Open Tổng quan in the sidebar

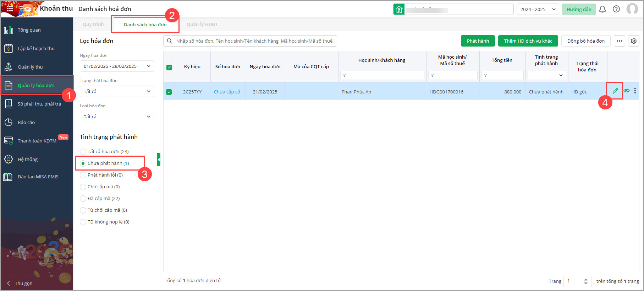[37, 30]
